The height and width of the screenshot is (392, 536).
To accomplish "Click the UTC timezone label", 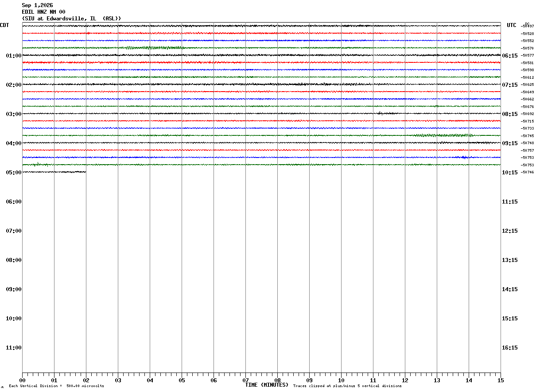I will (512, 25).
